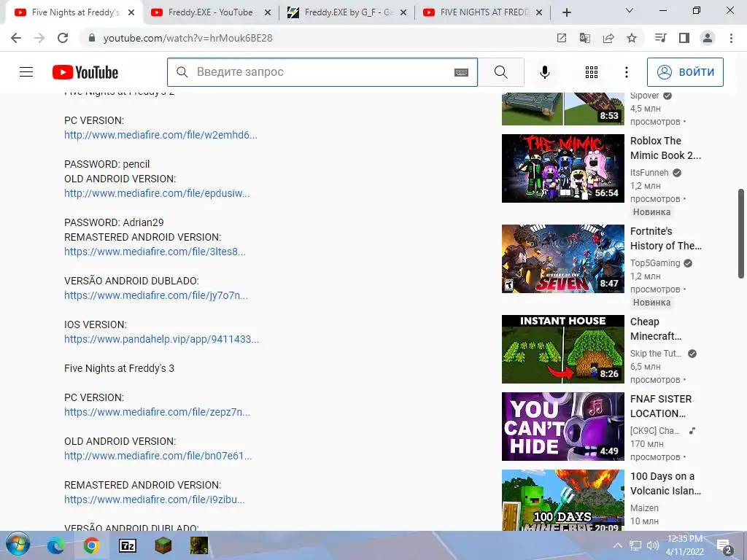Open YouTube settings three-dot menu
Image resolution: width=747 pixels, height=560 pixels.
627,72
